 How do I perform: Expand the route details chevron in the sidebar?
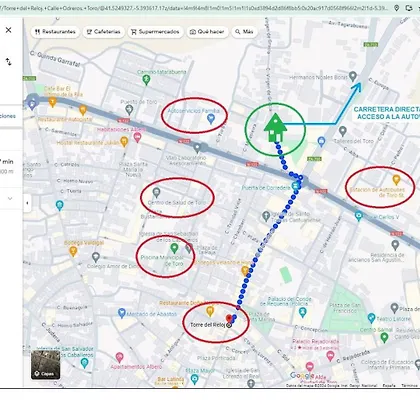[x=10, y=198]
